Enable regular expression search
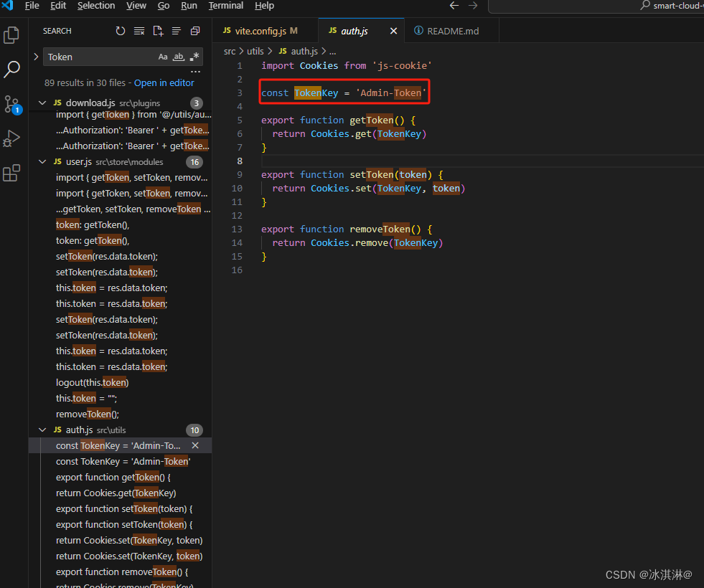This screenshot has height=588, width=704. click(x=194, y=57)
